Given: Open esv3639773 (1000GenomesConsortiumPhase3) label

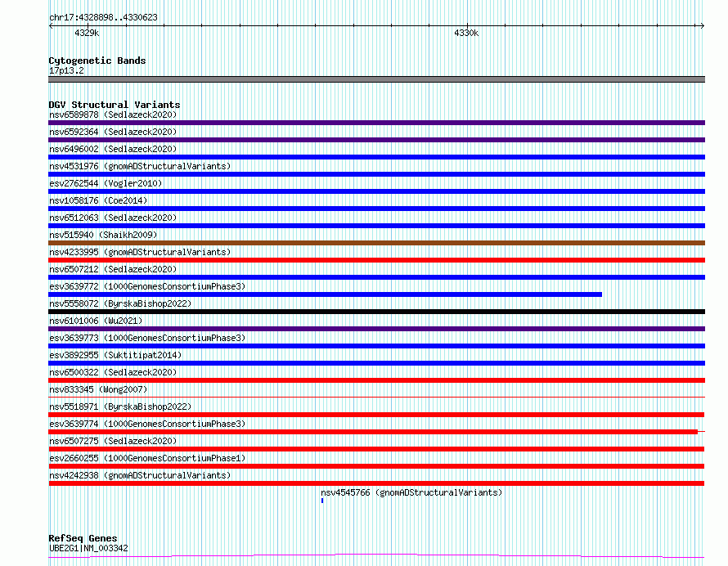Looking at the screenshot, I should [x=147, y=338].
